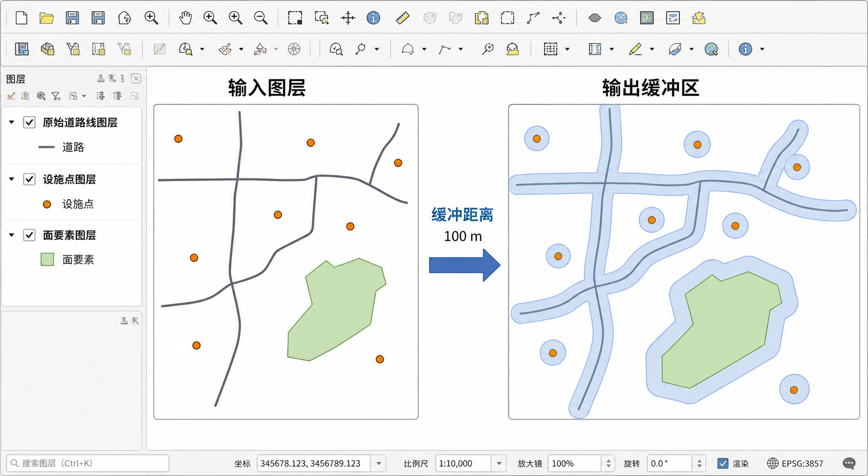Click the 输入图层 map preview
Screen dimensions: 868x476
[286, 262]
